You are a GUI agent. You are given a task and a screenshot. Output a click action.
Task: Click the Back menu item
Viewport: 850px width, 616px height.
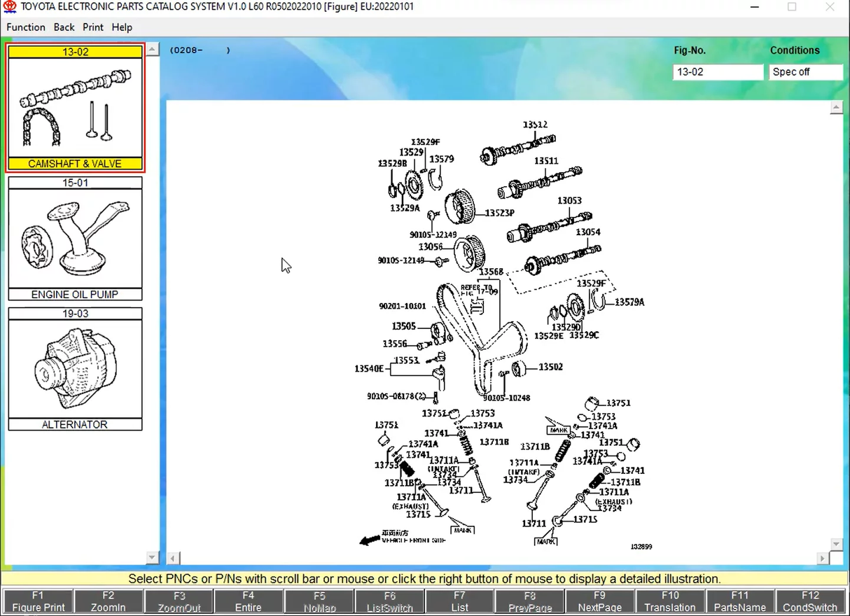click(x=64, y=27)
